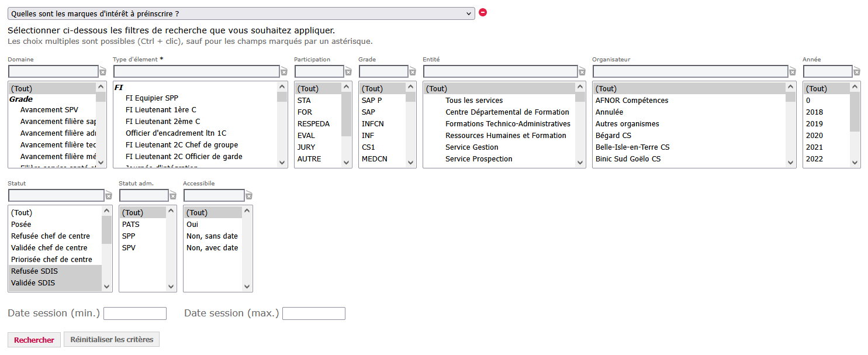Select MEDCN in Grade list
The height and width of the screenshot is (355, 868).
pos(383,159)
